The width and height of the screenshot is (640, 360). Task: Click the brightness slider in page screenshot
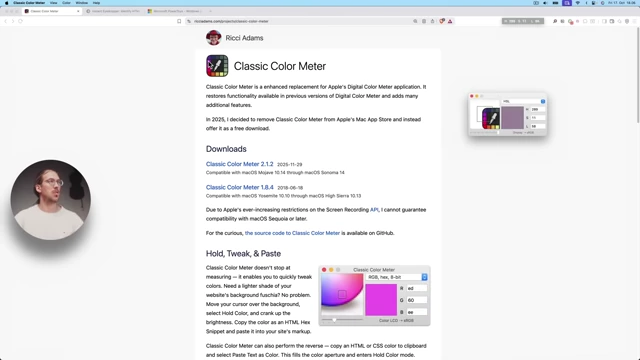coord(342,320)
